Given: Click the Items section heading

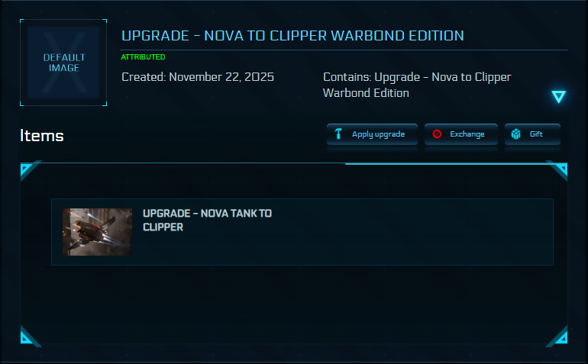Looking at the screenshot, I should pyautogui.click(x=42, y=136).
